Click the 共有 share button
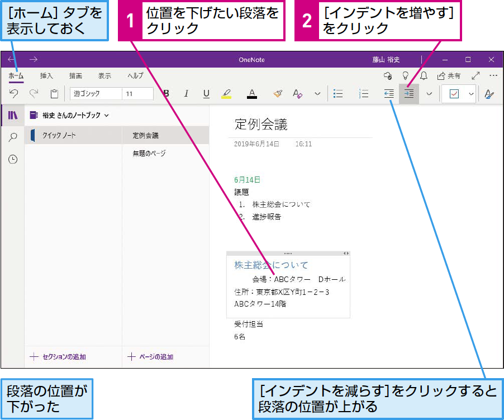 (x=449, y=76)
